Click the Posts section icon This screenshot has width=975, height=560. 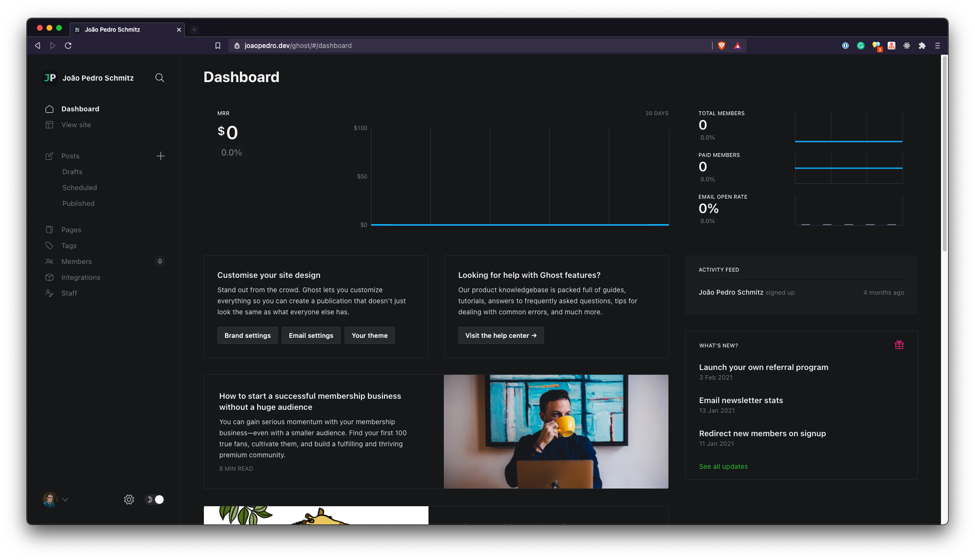pos(49,155)
